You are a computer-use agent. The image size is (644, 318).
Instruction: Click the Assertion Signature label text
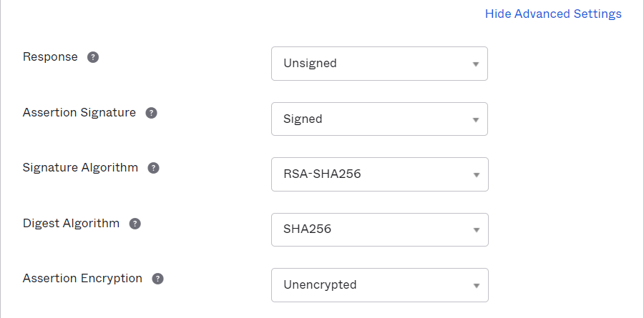click(x=79, y=112)
